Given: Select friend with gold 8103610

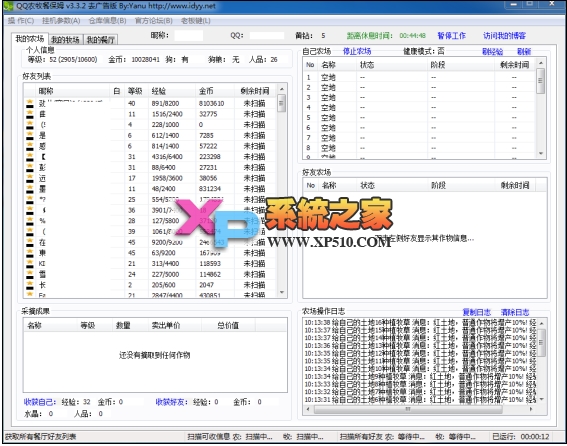Looking at the screenshot, I should coord(150,103).
